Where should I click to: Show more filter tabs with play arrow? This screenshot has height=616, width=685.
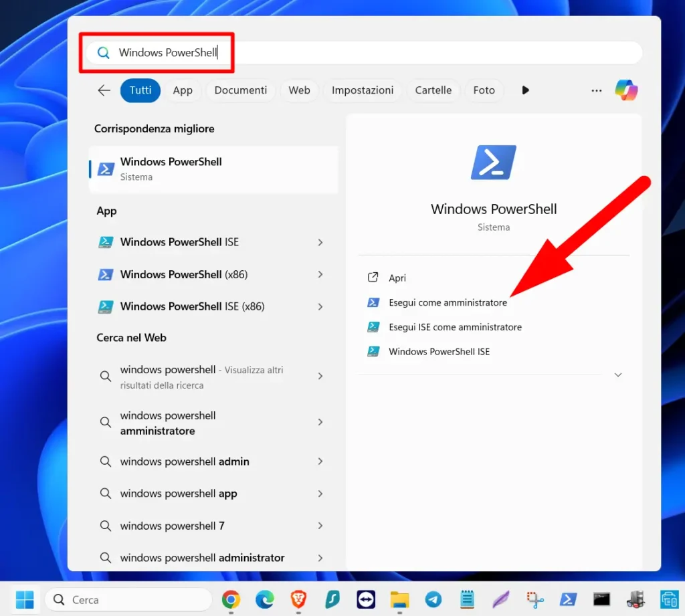pyautogui.click(x=525, y=90)
